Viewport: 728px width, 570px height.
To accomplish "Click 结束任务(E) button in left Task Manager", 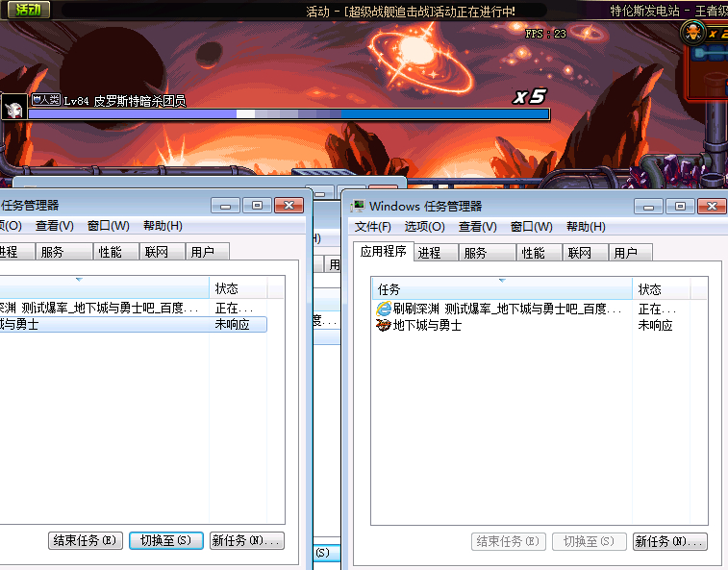I will (x=86, y=540).
